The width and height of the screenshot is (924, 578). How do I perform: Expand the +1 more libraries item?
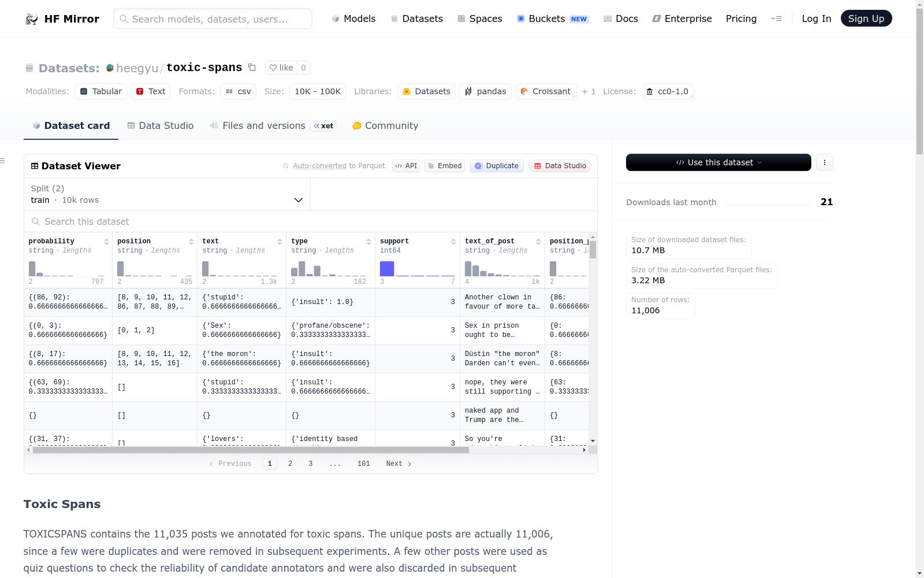point(588,91)
